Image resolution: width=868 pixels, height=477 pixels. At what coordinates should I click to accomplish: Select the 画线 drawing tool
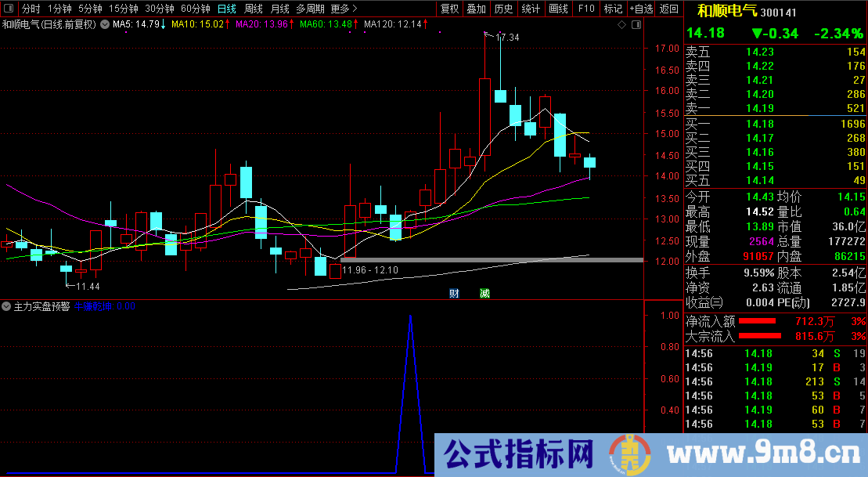point(558,9)
